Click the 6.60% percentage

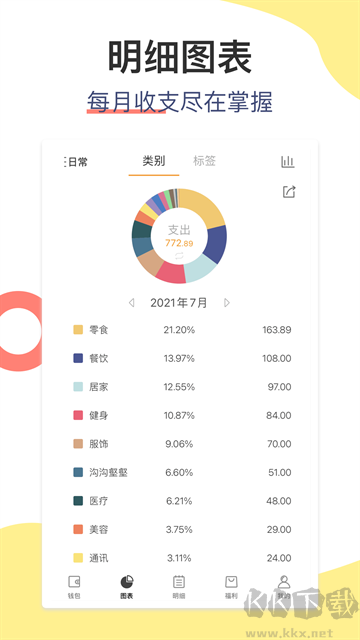click(x=179, y=473)
